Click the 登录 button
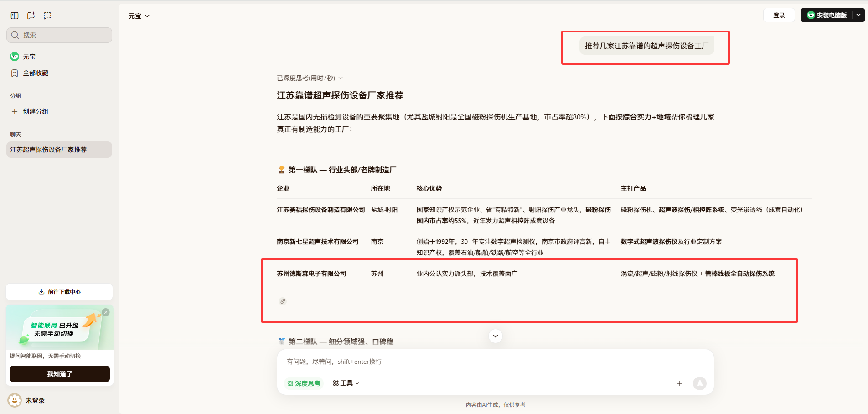This screenshot has width=868, height=414. 779,15
